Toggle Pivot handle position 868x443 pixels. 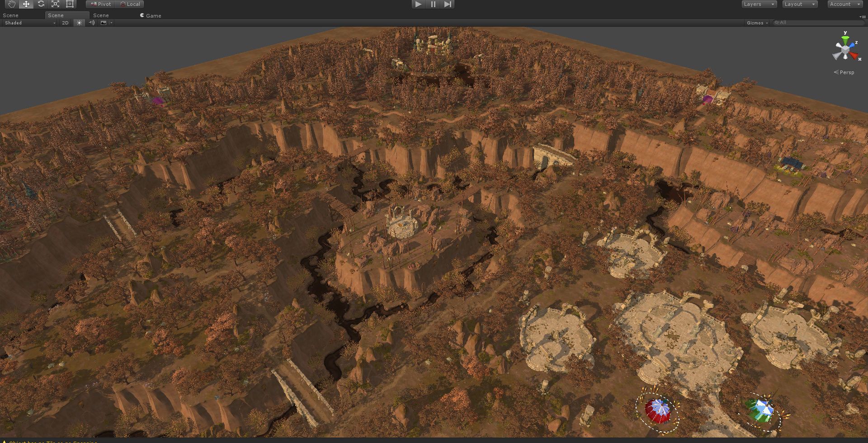pyautogui.click(x=101, y=4)
